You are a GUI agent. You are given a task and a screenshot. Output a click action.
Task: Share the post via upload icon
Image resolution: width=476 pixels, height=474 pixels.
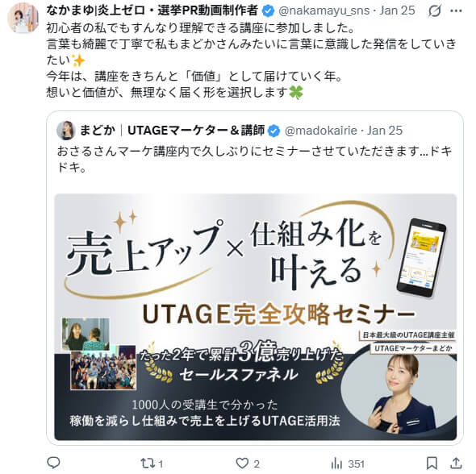(456, 463)
